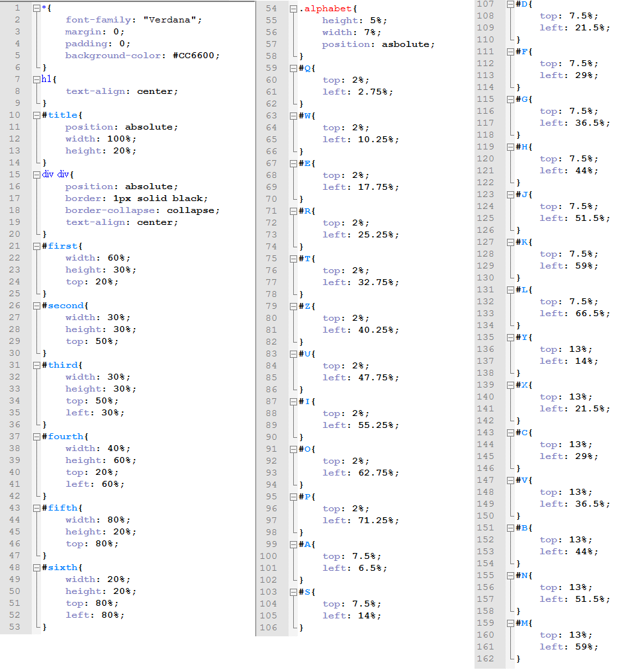Fold the #Q rule block

[293, 68]
